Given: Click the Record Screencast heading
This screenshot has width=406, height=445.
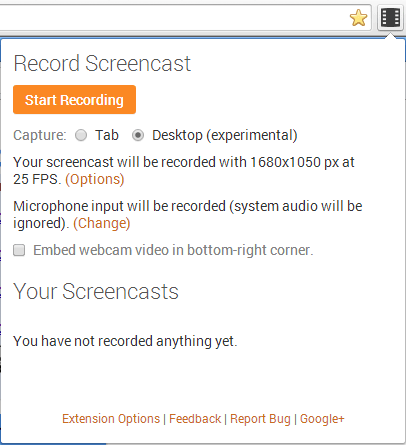Looking at the screenshot, I should click(102, 63).
